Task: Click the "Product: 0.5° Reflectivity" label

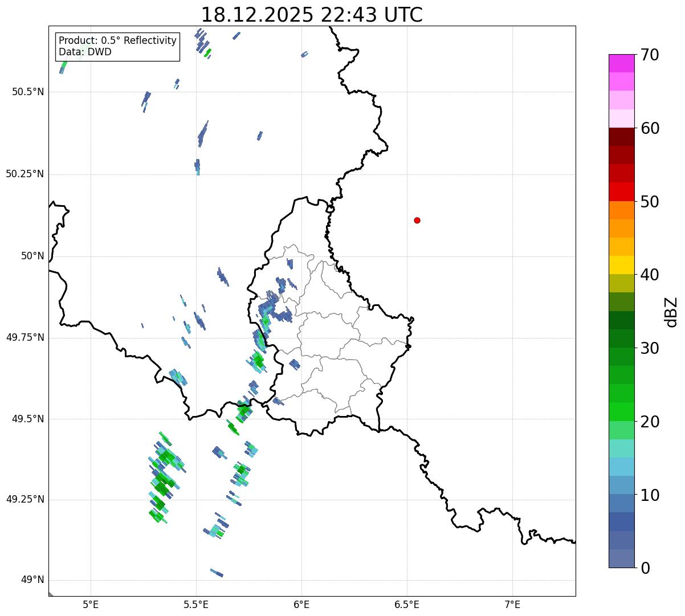Action: [117, 41]
